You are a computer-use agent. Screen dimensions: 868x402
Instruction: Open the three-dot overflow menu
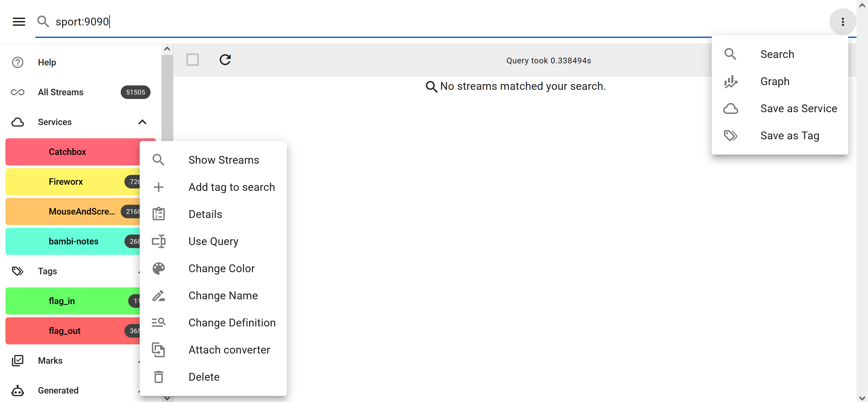pyautogui.click(x=842, y=21)
